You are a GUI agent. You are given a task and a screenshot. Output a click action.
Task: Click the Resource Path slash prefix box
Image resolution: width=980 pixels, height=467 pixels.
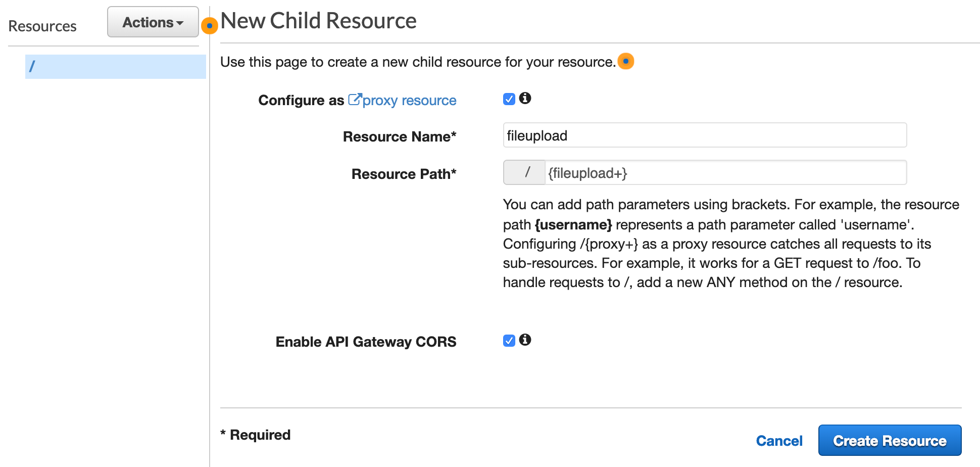pos(525,173)
